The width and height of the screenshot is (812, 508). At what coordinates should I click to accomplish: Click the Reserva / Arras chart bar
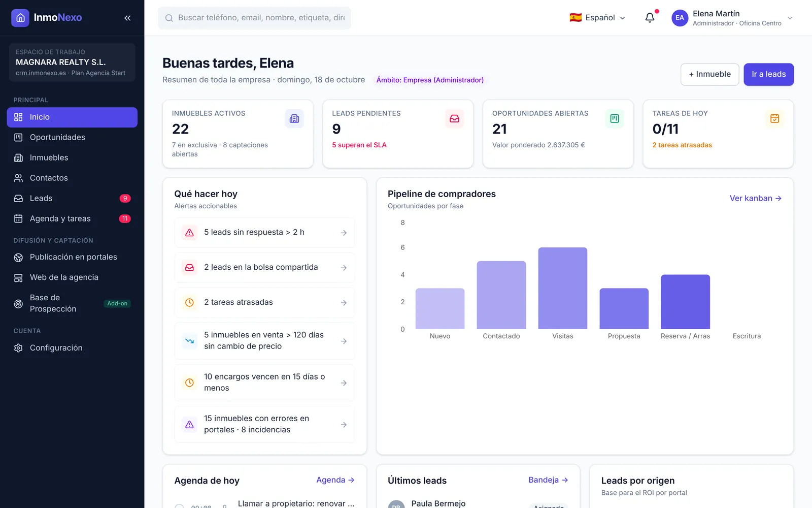685,302
